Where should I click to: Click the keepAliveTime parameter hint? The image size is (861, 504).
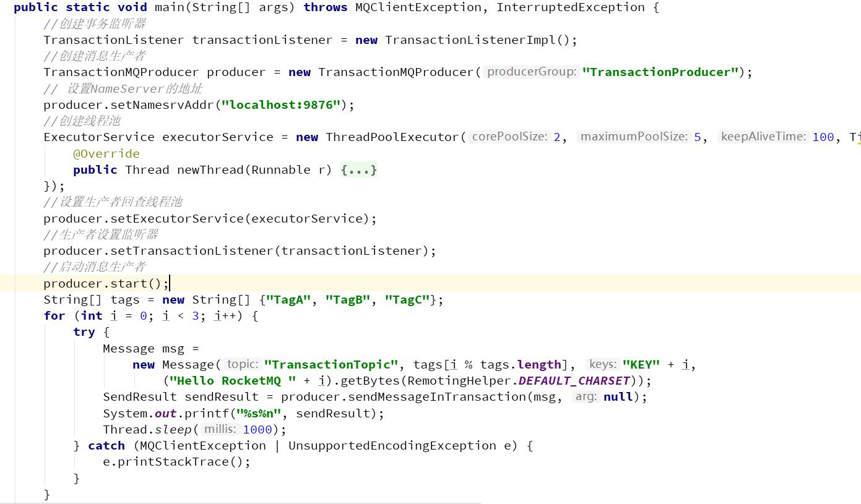click(763, 137)
